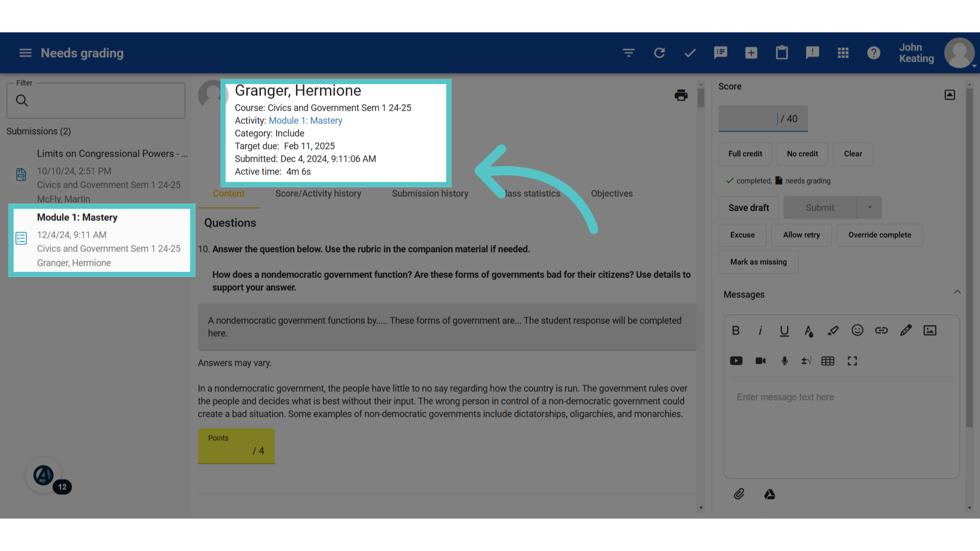Open the math equation editor
This screenshot has width=980, height=551.
point(806,361)
